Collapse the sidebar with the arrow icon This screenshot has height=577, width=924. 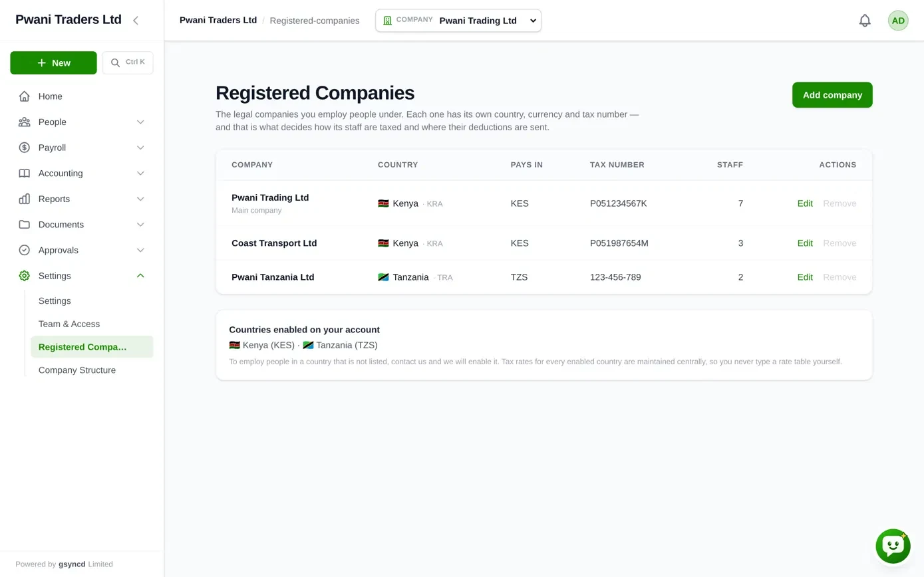click(136, 21)
